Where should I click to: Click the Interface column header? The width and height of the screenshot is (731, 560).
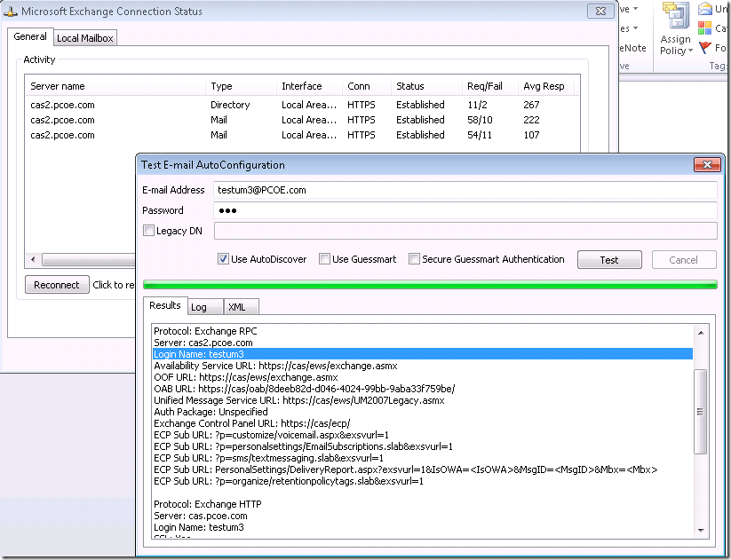point(310,86)
